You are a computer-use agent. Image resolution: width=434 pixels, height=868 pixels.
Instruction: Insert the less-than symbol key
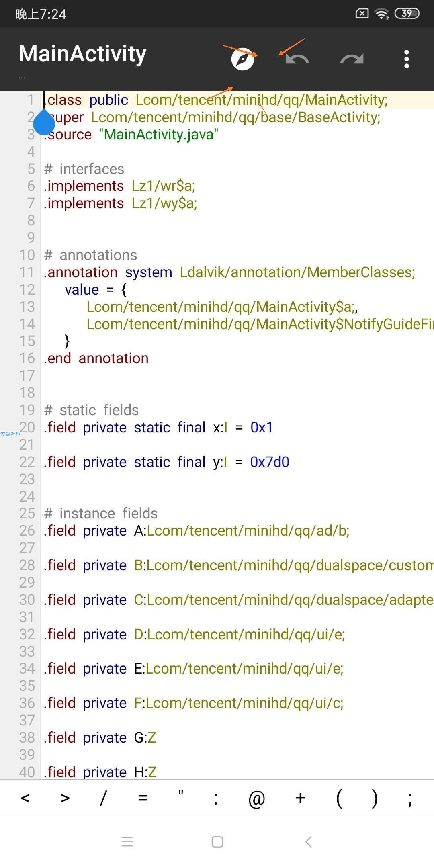click(x=25, y=798)
